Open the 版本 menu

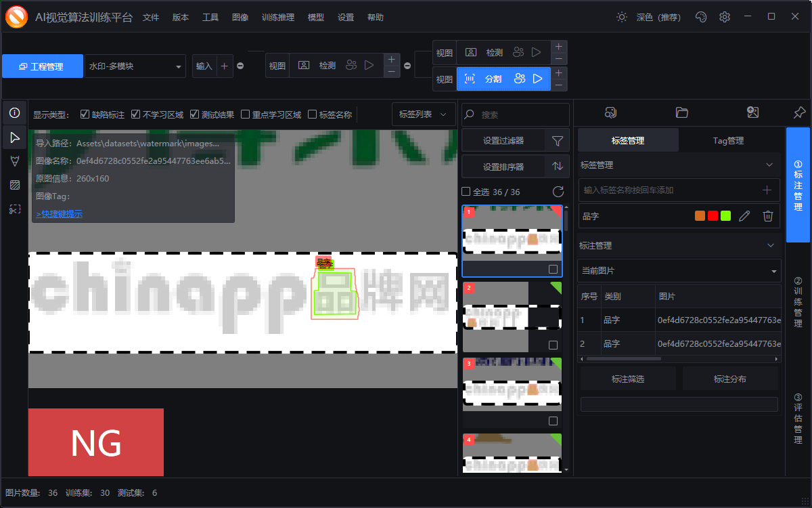pos(181,18)
